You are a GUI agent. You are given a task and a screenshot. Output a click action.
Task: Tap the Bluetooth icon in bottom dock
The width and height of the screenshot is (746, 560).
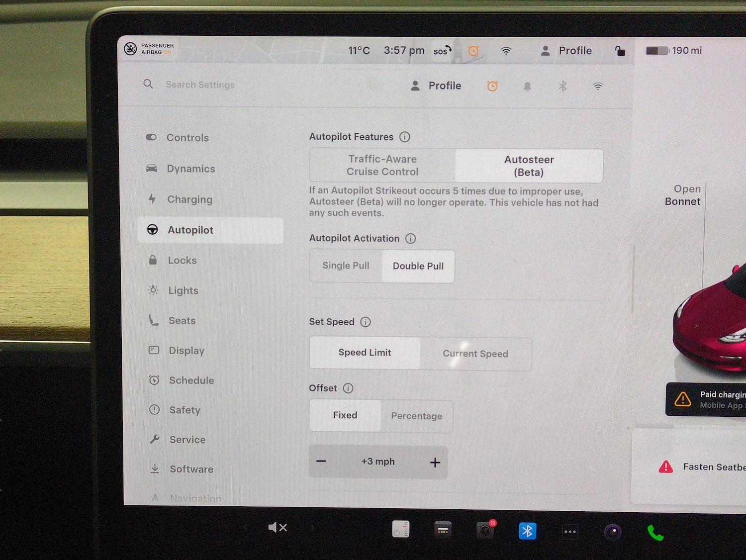point(527,531)
